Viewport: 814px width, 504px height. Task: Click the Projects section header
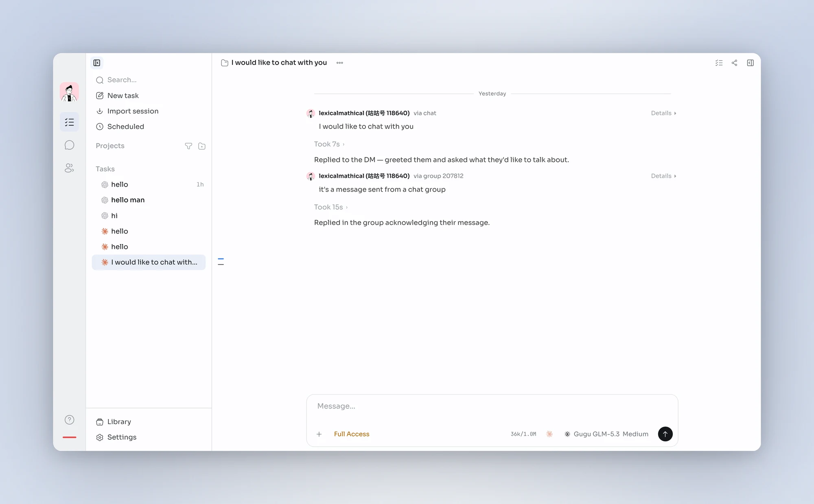[x=110, y=146]
